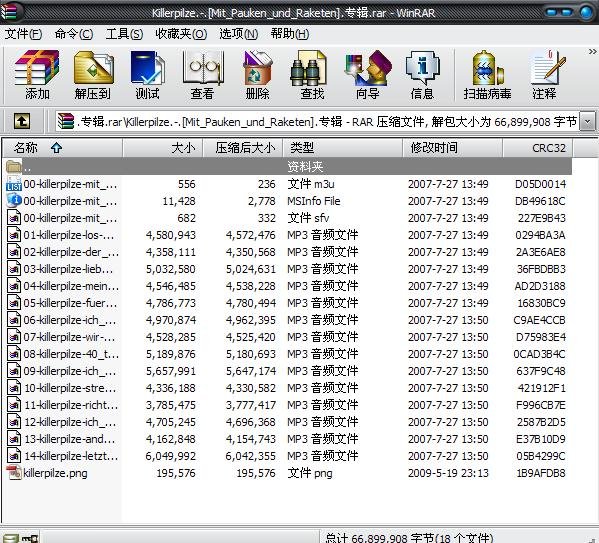Select the 02-killerpilze-der file row
Viewport: 599px width, 543px height.
287,252
